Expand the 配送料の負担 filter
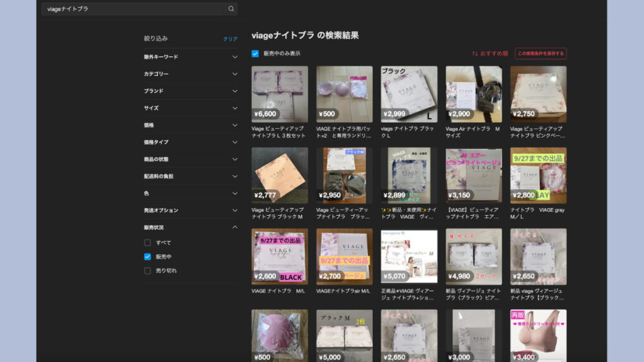The width and height of the screenshot is (644, 362). click(191, 176)
